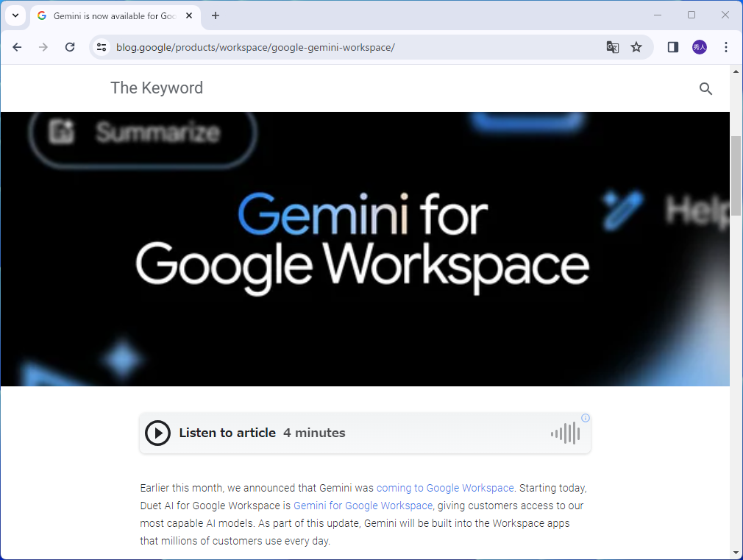
Task: Click the disabled forward arrow
Action: coord(43,46)
